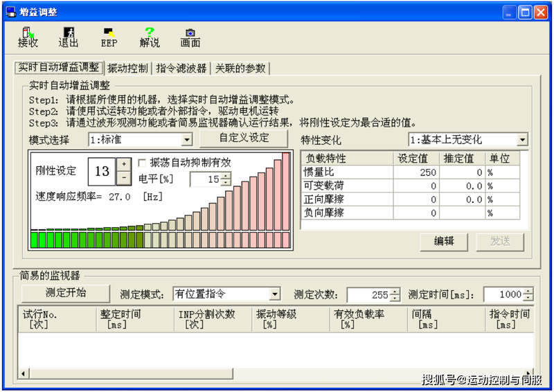
Task: Click the 编辑 button
Action: [444, 241]
